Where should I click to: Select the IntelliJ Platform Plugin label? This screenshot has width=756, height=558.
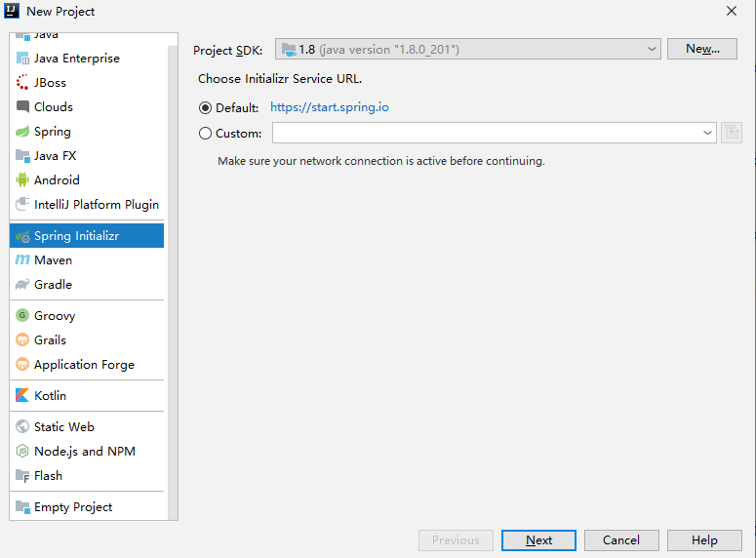[x=97, y=205]
